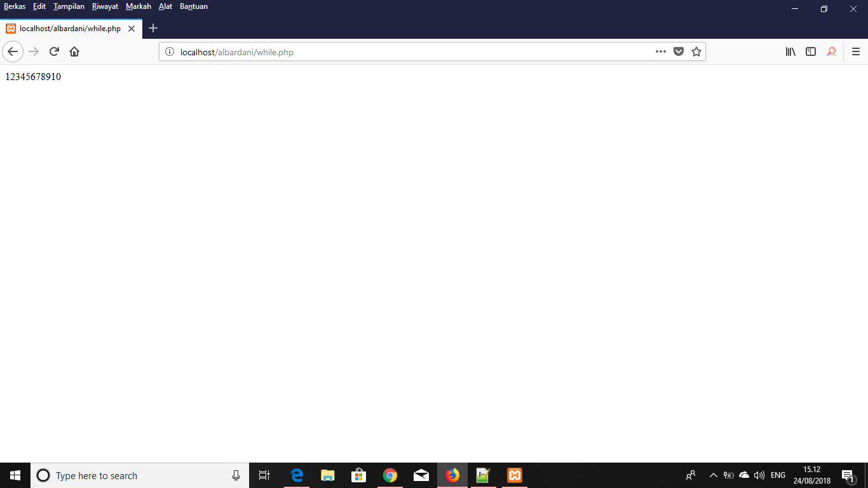Open the Alat menu
This screenshot has width=868, height=488.
click(x=165, y=6)
